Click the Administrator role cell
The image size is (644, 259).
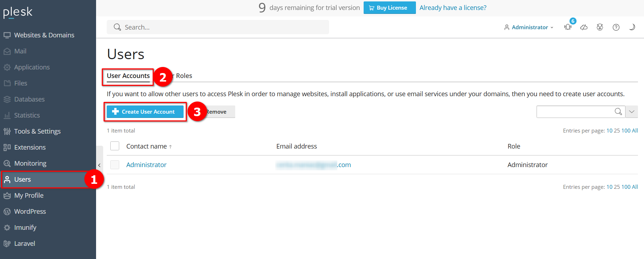pos(527,165)
